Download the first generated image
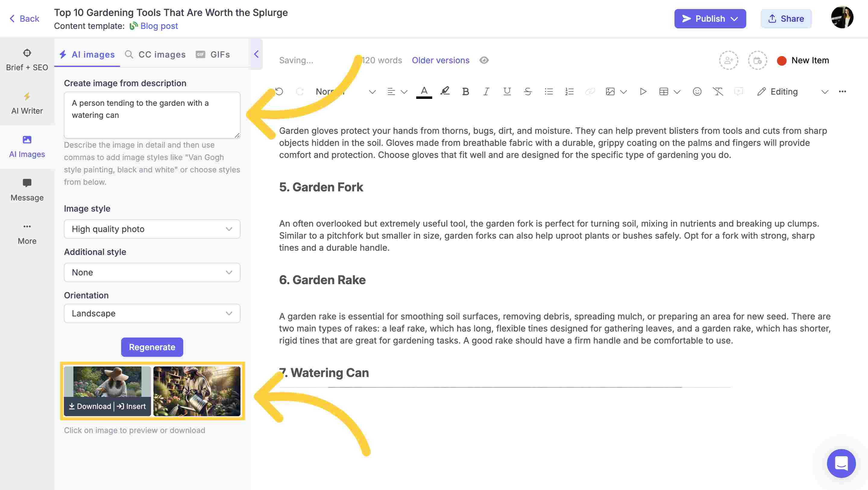868x490 pixels. [x=90, y=407]
